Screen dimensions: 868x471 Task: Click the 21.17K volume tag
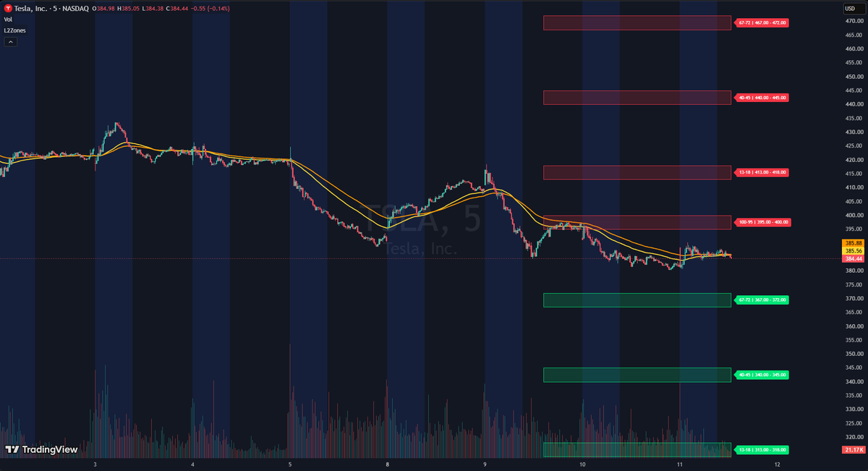[854, 450]
